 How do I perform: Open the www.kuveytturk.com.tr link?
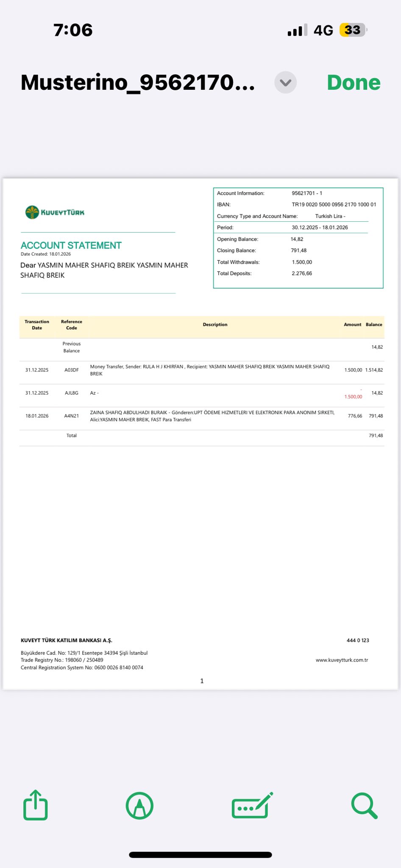pos(342,660)
